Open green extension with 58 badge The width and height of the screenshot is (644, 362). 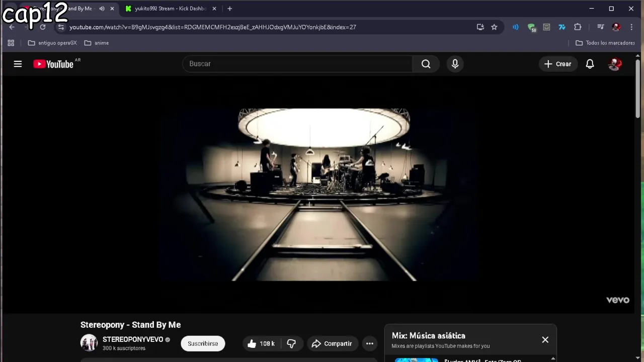tap(531, 28)
